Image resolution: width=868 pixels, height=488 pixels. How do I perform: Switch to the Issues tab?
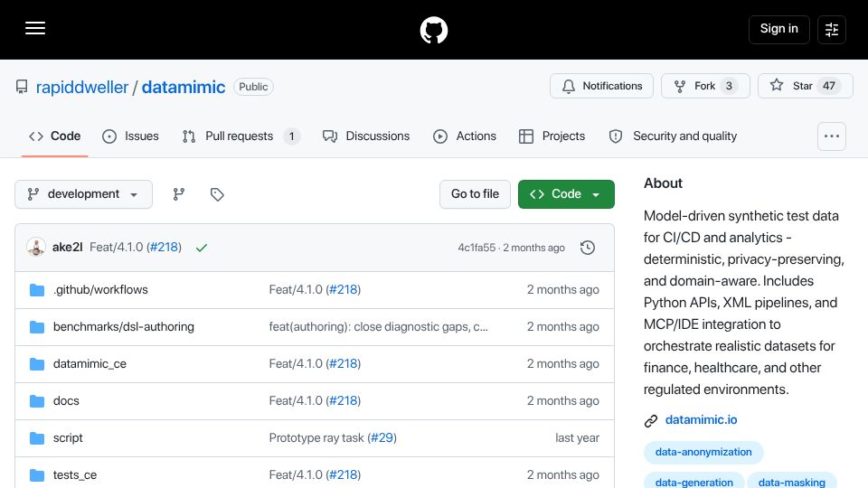[130, 136]
